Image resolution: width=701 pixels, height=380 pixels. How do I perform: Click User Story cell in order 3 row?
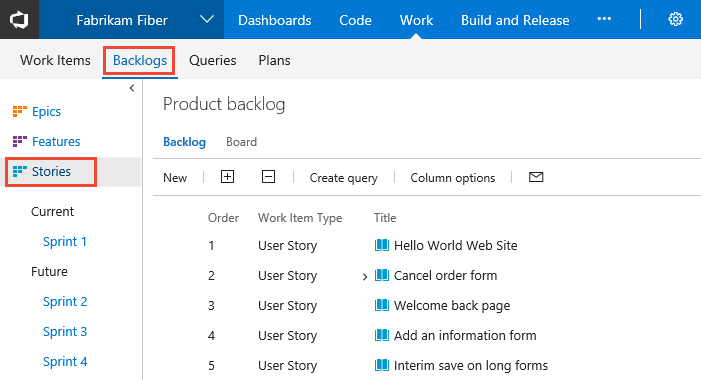tap(287, 305)
